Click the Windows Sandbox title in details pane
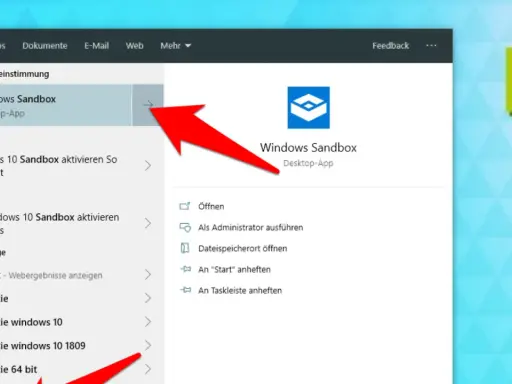The image size is (512, 384). tap(308, 148)
